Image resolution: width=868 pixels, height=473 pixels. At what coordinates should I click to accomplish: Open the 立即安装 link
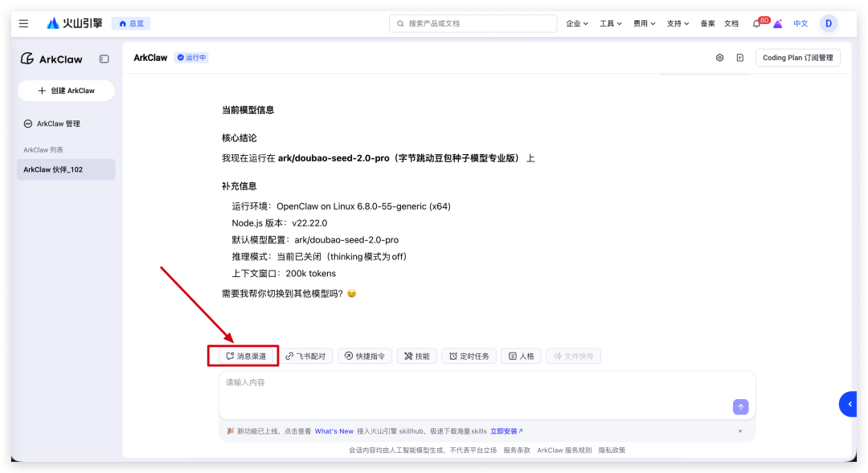click(506, 431)
